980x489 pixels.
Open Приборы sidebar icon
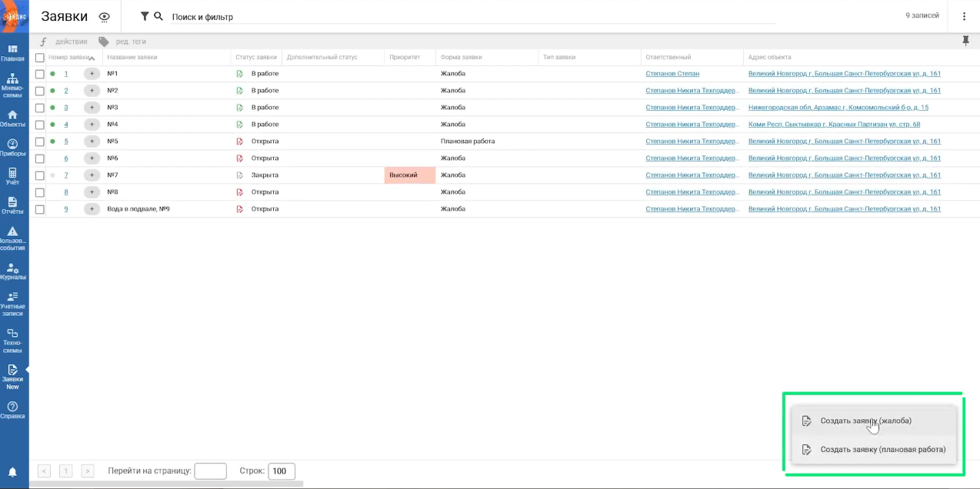coord(13,147)
